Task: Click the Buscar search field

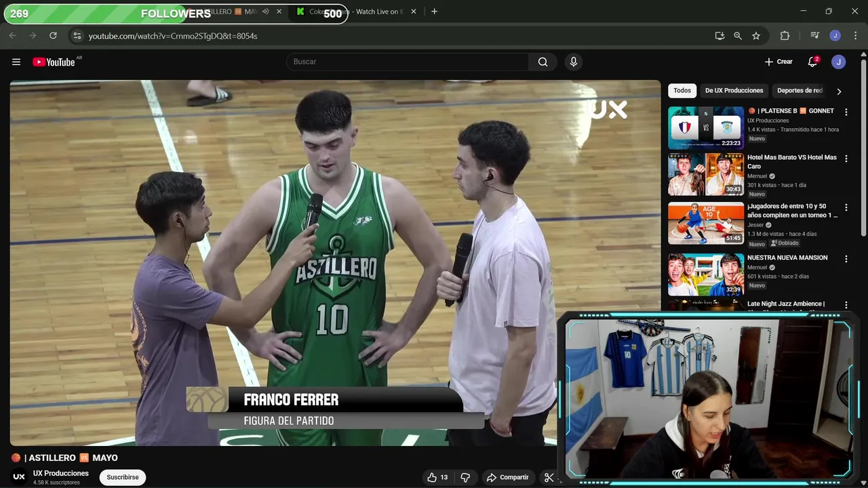Action: click(408, 62)
